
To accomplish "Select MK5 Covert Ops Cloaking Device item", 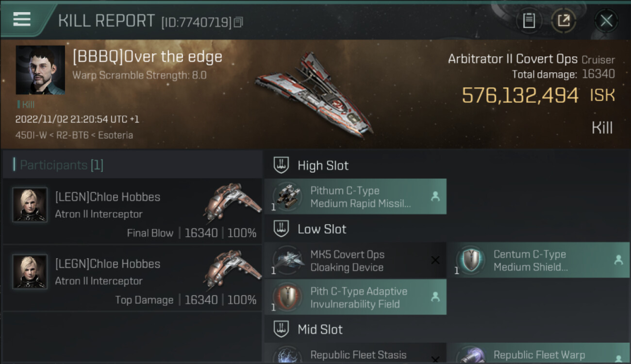I will (x=355, y=261).
